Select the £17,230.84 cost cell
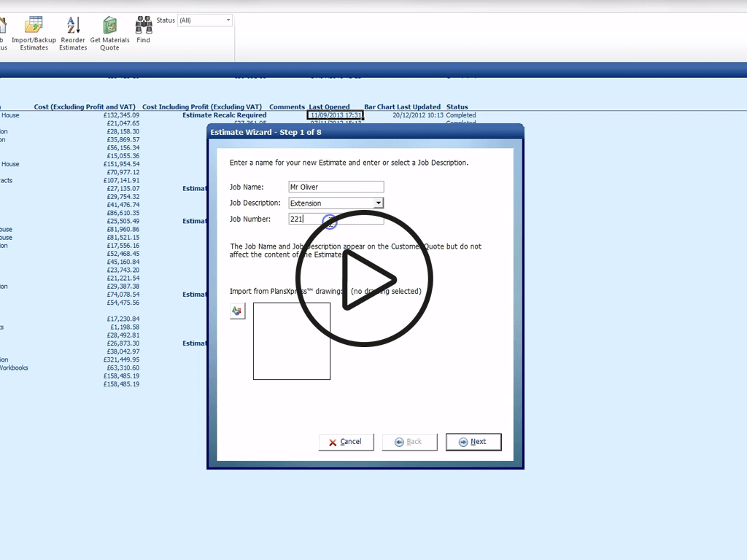 coord(123,319)
